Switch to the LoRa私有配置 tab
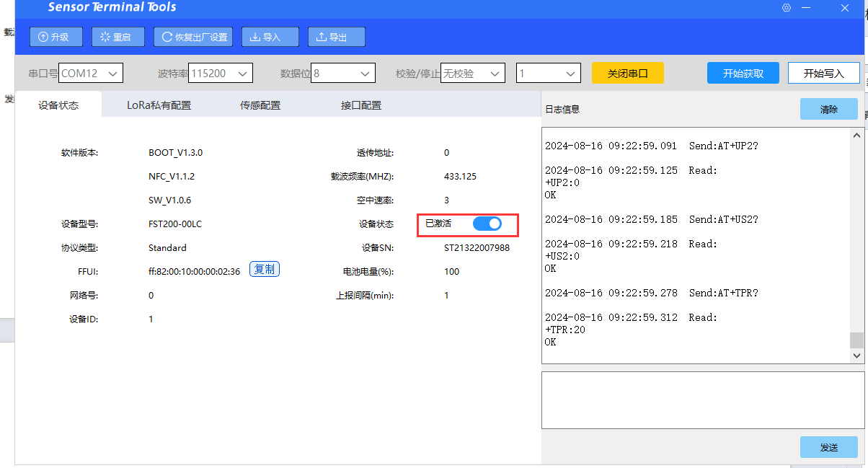Screen dimensions: 868x468 [159, 105]
